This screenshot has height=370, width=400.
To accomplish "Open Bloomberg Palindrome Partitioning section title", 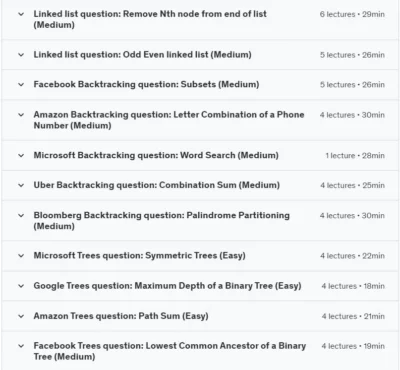I will [x=161, y=220].
